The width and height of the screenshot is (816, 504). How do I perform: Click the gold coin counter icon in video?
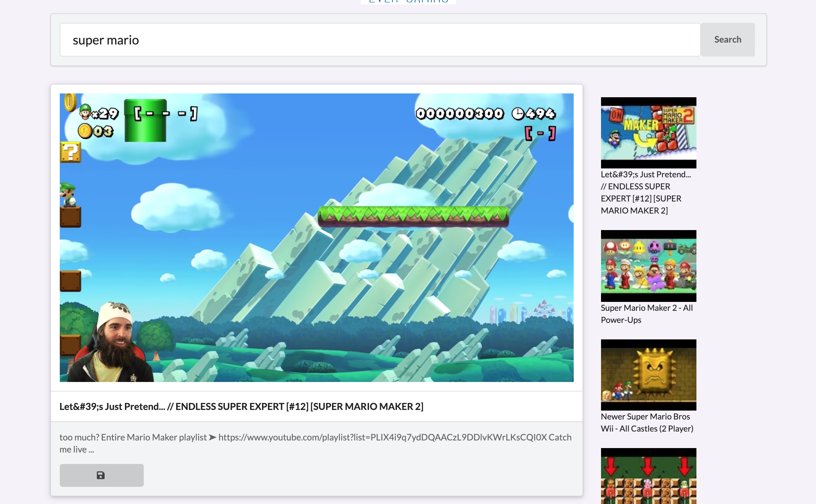[85, 131]
